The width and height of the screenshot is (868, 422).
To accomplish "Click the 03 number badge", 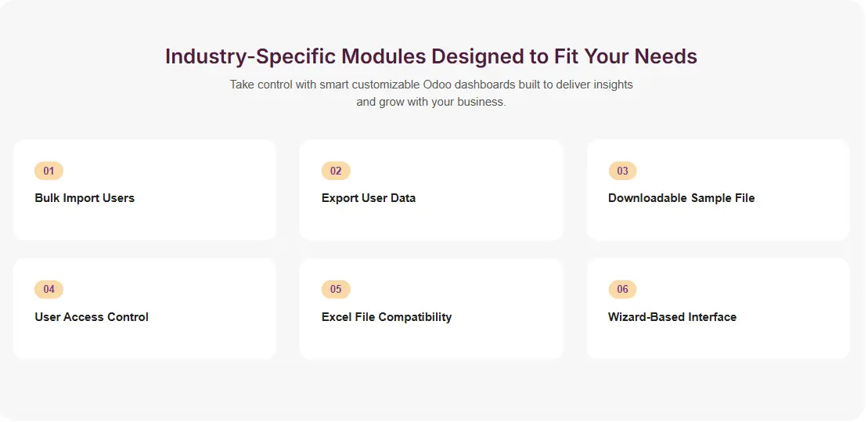I will tap(622, 171).
